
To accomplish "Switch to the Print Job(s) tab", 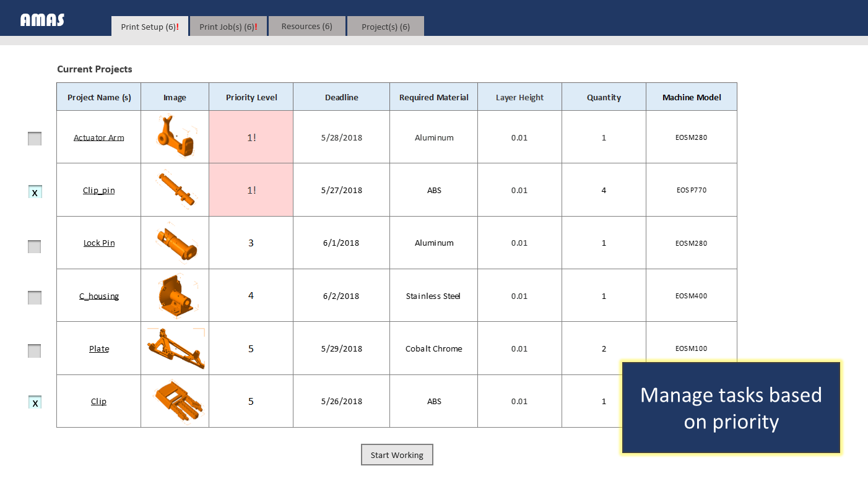I will tap(228, 27).
